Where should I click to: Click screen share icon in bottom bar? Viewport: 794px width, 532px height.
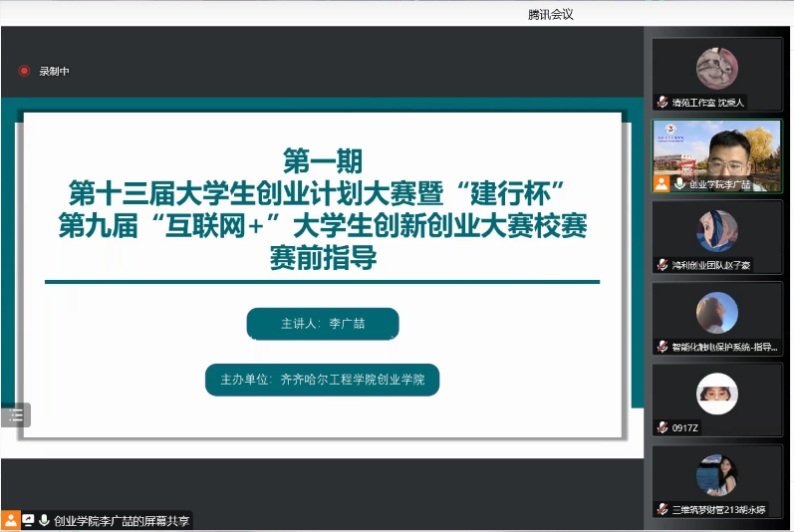click(28, 520)
